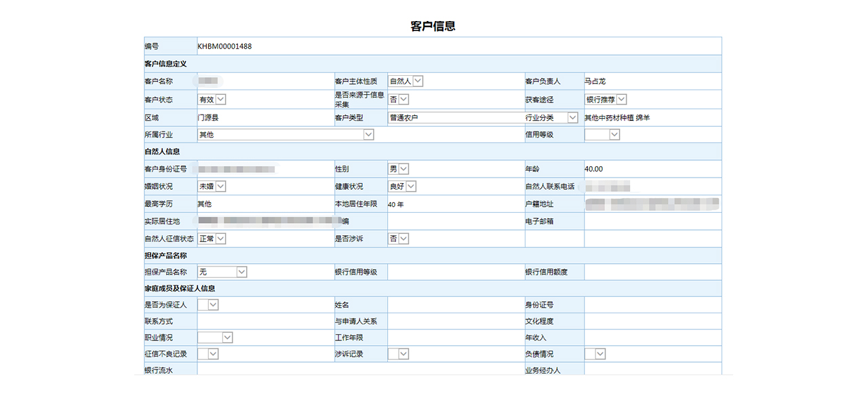
Task: Open the 婚姻状况 dropdown showing 未婚
Action: pos(212,186)
